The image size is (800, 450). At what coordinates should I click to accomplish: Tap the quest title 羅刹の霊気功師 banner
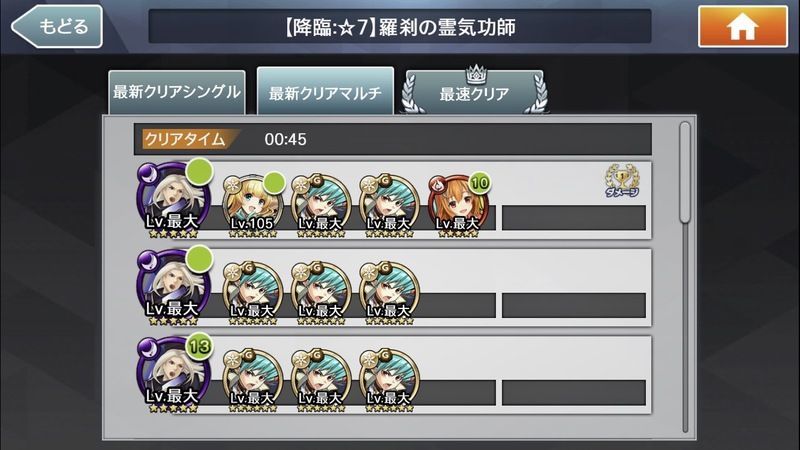click(399, 27)
